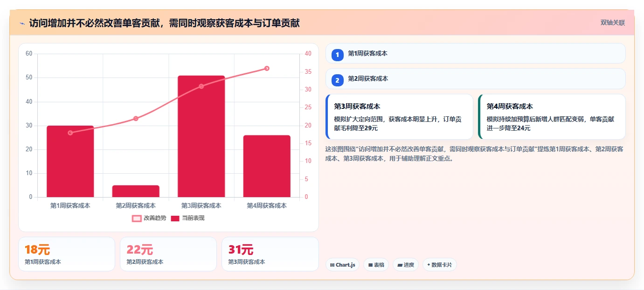
Task: Click the tallest 第3周获客成本 bar
Action: (201, 136)
